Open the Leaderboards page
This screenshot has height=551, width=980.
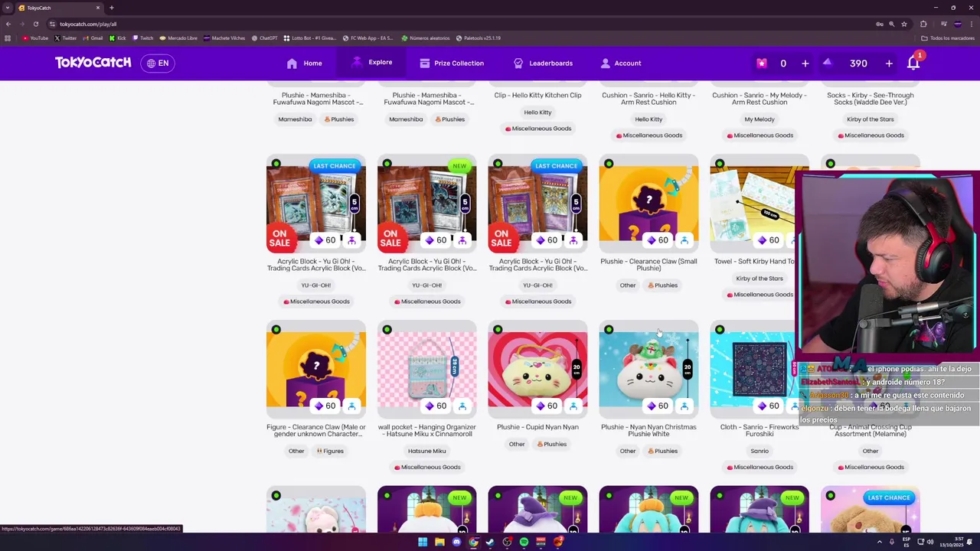(x=542, y=64)
